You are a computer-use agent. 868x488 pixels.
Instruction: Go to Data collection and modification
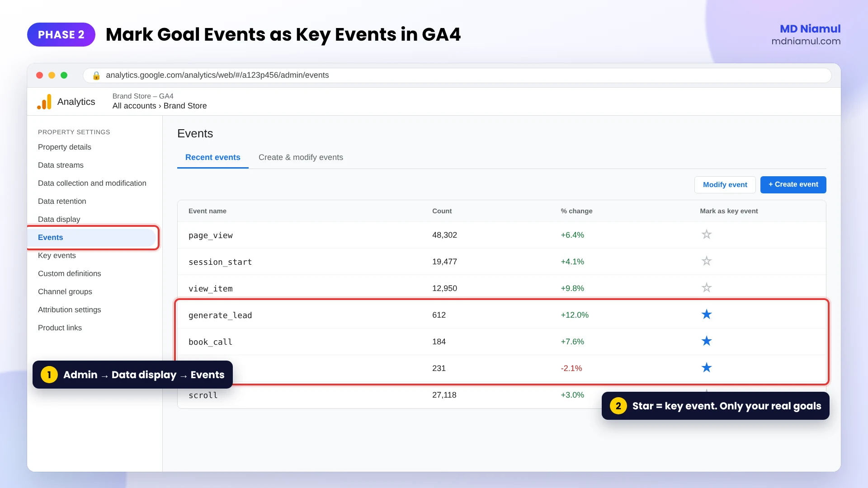click(x=92, y=183)
